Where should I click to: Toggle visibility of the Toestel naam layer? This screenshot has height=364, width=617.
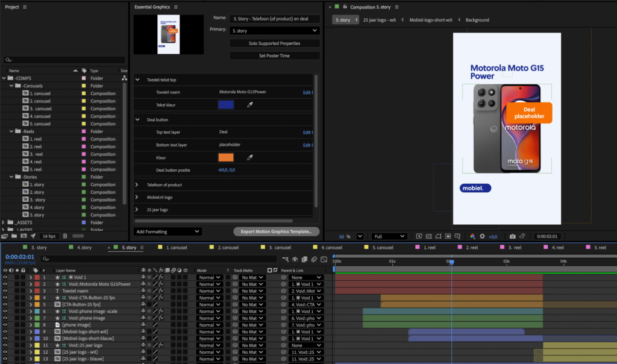(5, 290)
